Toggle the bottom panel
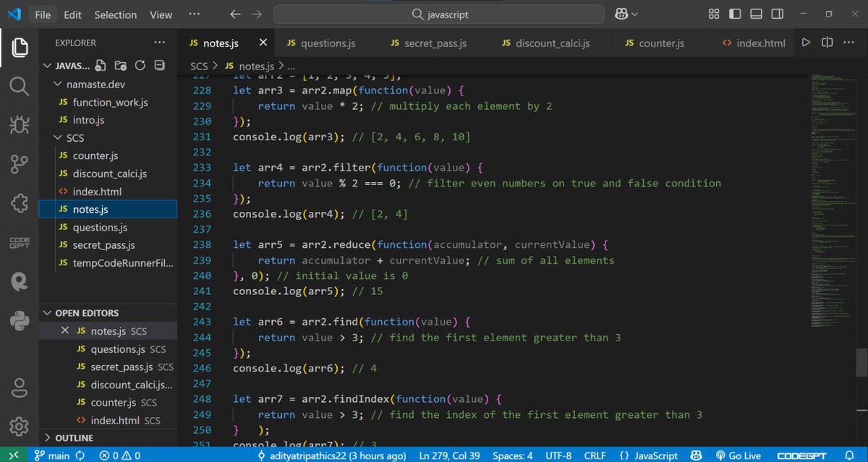This screenshot has width=868, height=462. tap(756, 14)
